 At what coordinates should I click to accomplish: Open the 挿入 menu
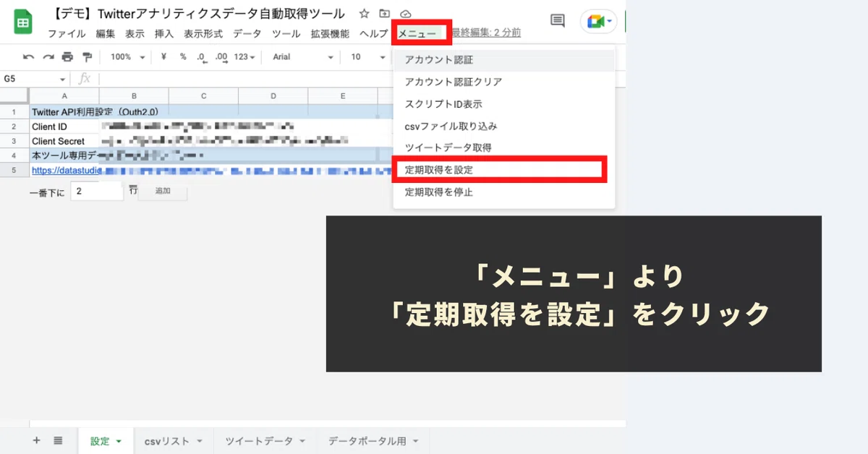pos(164,33)
